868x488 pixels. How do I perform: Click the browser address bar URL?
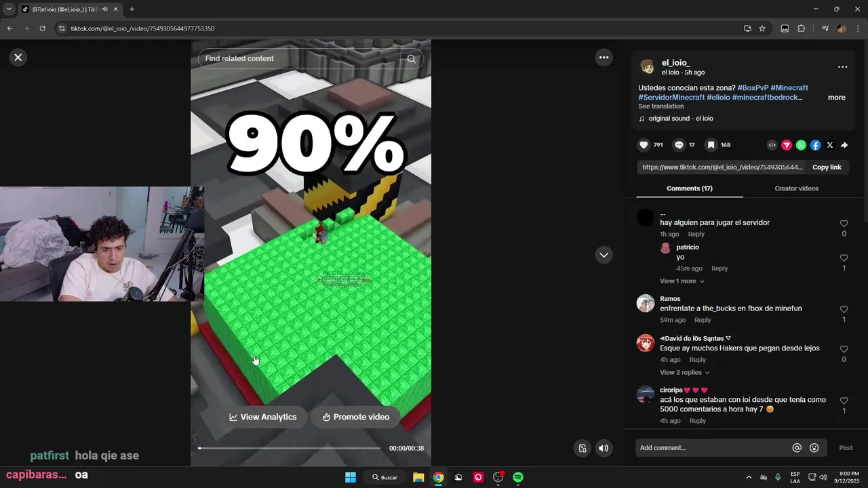(x=142, y=28)
